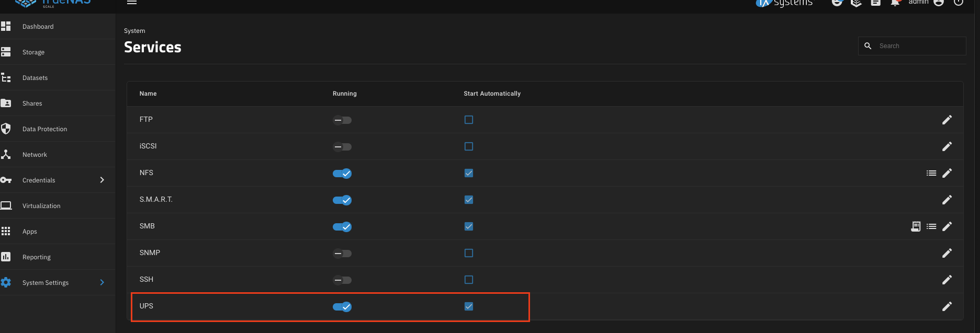Open the SMB sessions list icon
The width and height of the screenshot is (980, 333).
pyautogui.click(x=931, y=226)
